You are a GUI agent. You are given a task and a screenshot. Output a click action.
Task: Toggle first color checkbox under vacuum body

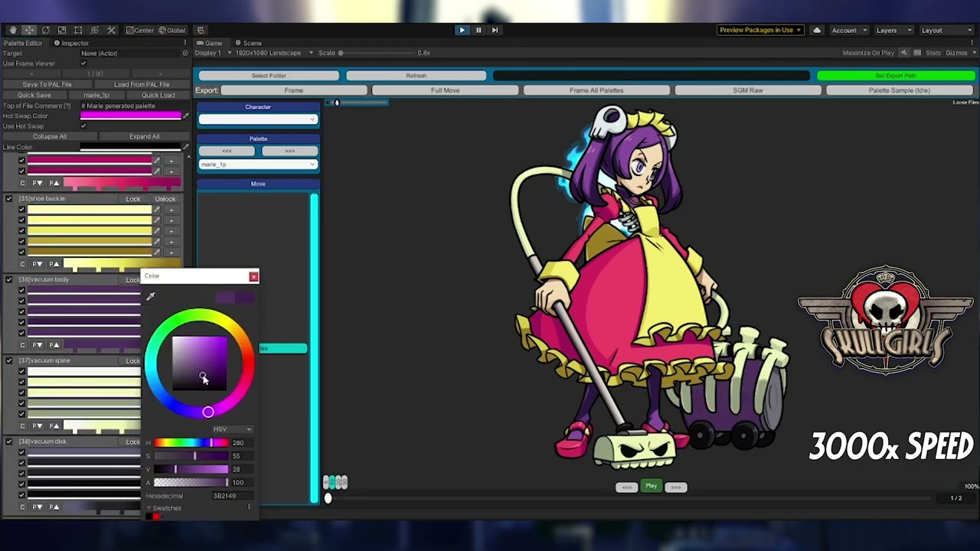(x=21, y=291)
